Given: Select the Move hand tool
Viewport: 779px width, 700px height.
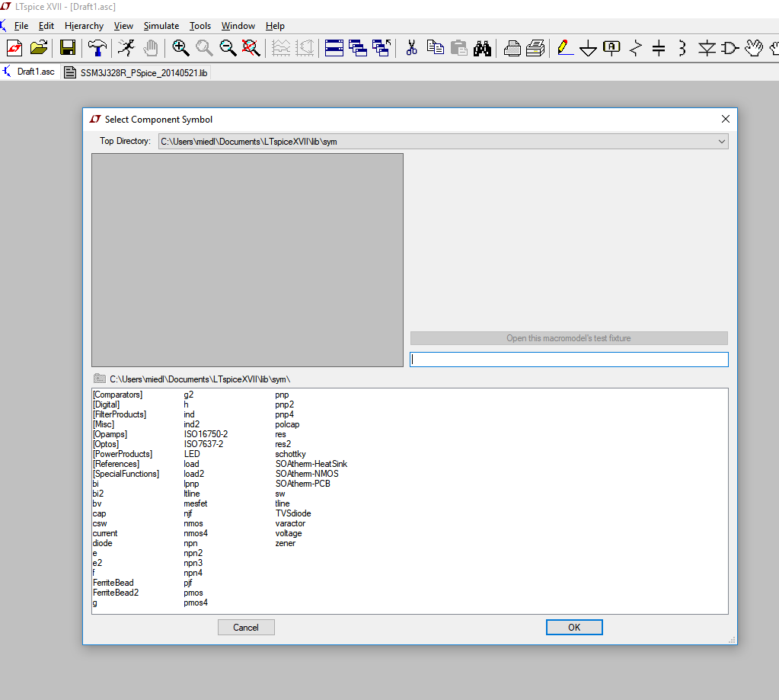Looking at the screenshot, I should pyautogui.click(x=754, y=48).
